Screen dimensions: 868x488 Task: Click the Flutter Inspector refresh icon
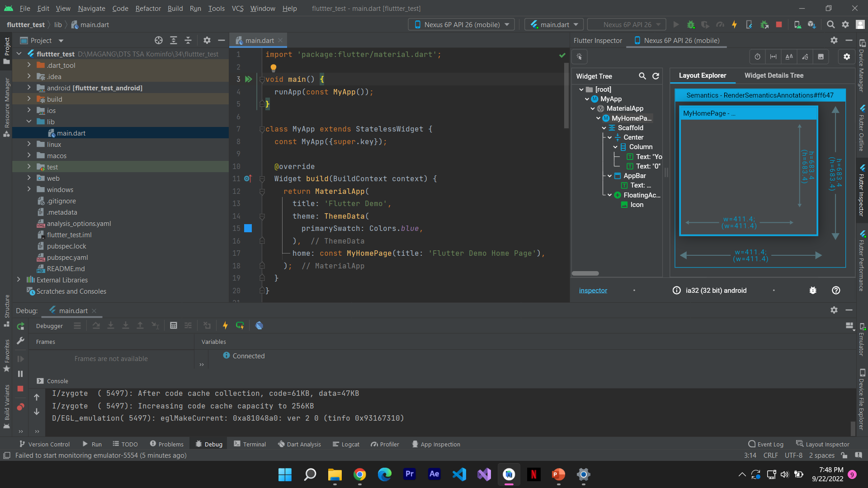(x=656, y=75)
